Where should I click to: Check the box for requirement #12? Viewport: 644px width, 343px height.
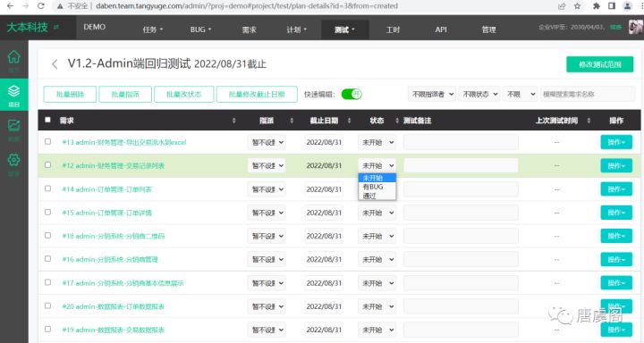[x=47, y=165]
